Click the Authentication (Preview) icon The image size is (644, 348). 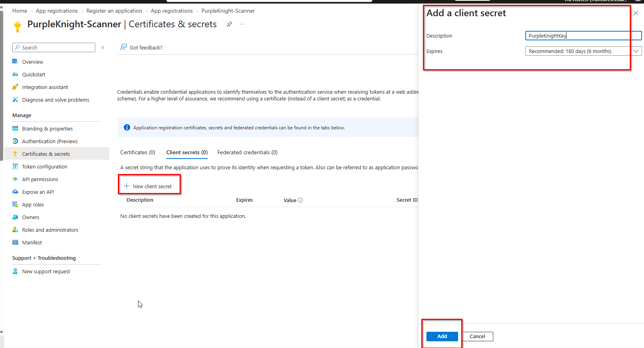click(x=15, y=141)
